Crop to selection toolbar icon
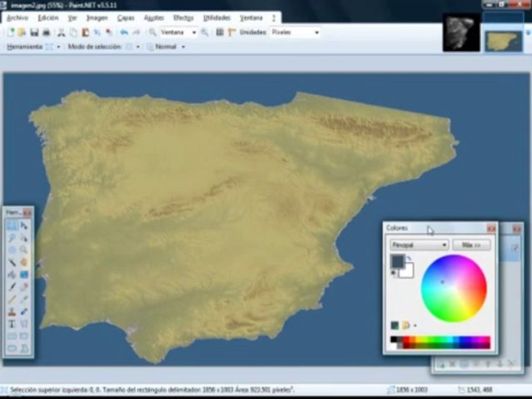 coord(97,32)
